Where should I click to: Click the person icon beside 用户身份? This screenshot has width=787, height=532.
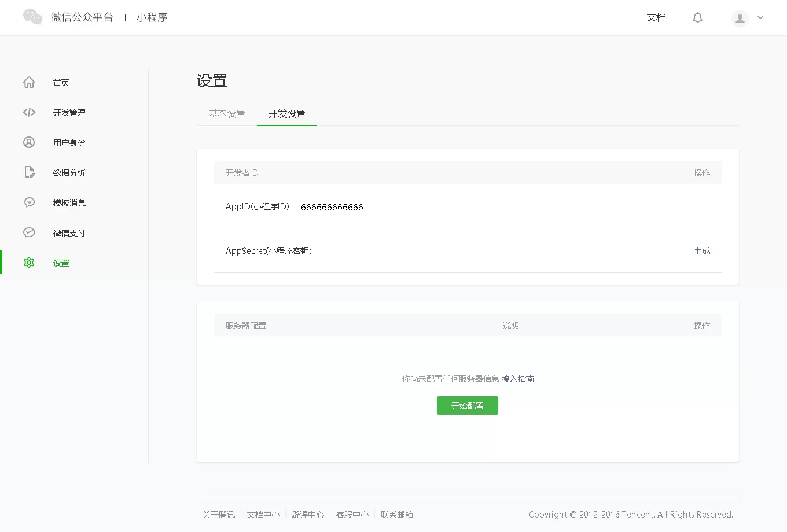pyautogui.click(x=29, y=142)
